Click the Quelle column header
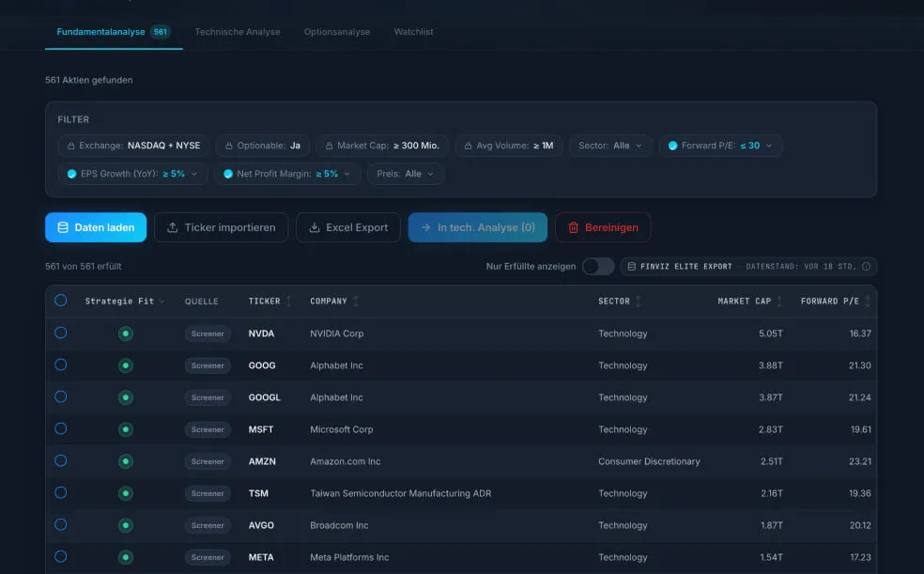Viewport: 924px width, 574px height. pos(202,302)
